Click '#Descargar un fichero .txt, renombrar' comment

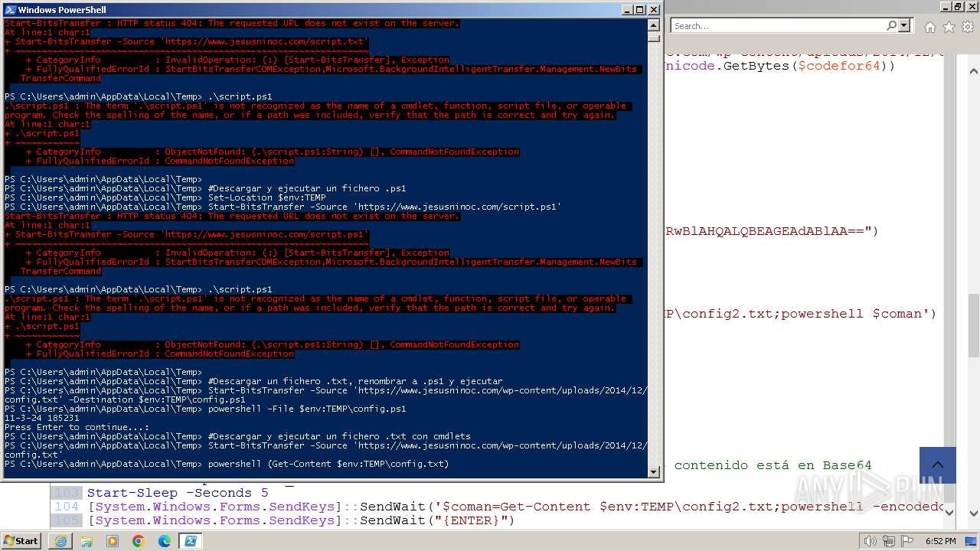(x=355, y=381)
